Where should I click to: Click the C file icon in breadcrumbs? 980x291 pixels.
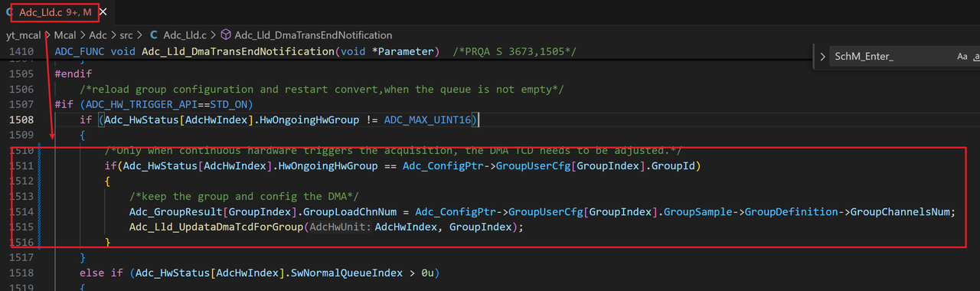point(154,34)
